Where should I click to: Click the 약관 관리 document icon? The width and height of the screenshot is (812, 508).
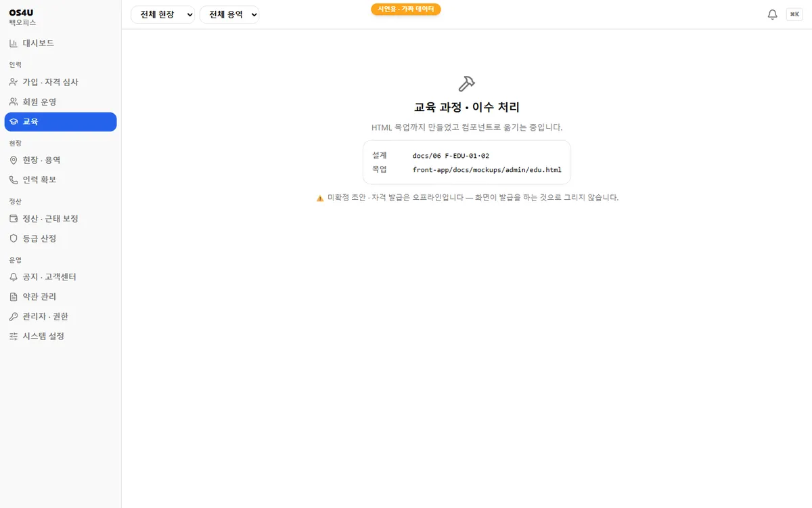tap(14, 297)
